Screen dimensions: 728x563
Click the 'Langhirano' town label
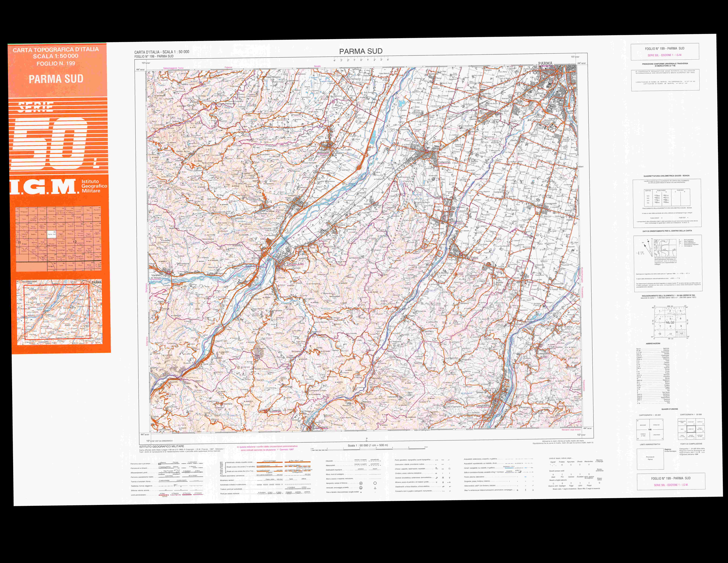click(483, 406)
